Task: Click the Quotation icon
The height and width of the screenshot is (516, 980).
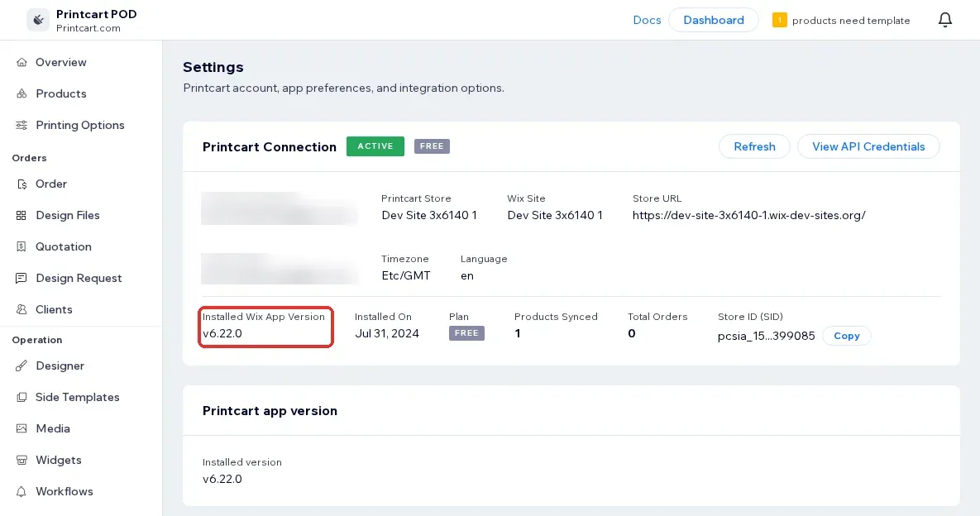Action: [x=22, y=246]
